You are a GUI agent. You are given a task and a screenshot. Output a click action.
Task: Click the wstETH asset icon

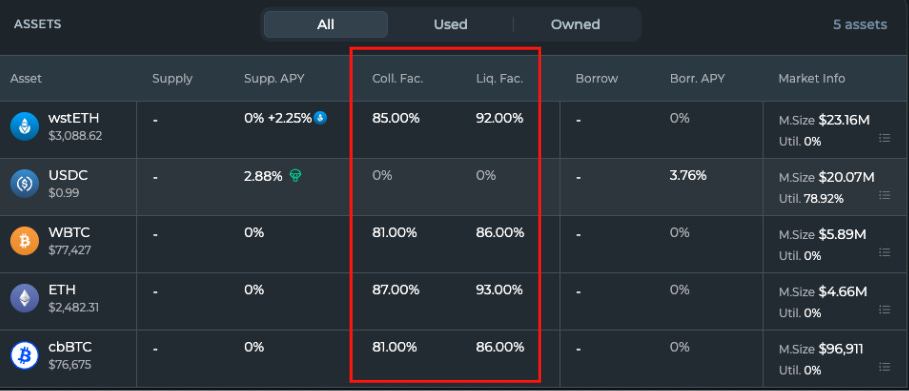[x=24, y=127]
